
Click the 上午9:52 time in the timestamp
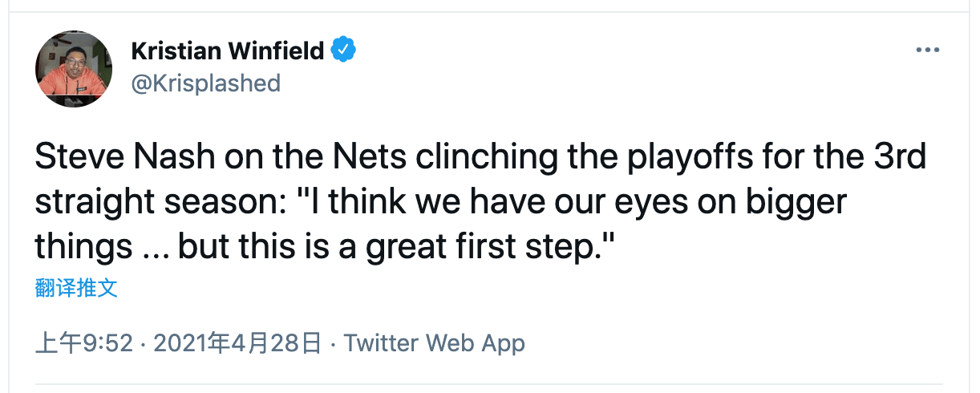[x=83, y=344]
